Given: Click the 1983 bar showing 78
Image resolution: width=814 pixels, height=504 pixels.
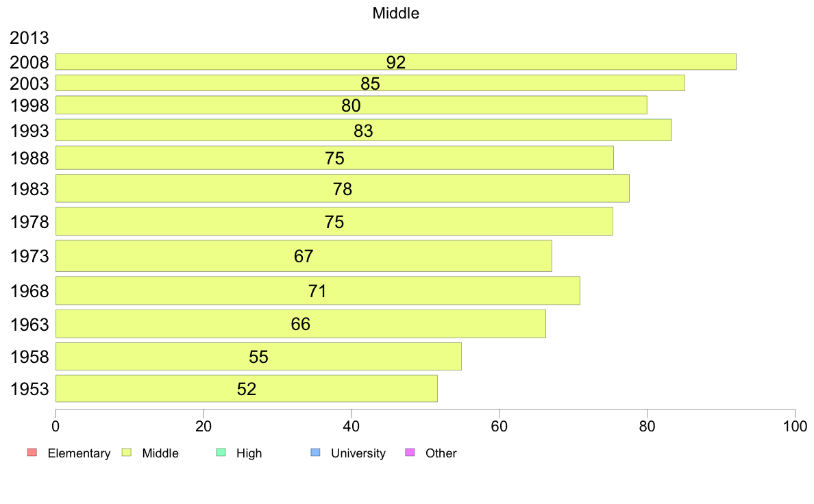Looking at the screenshot, I should (x=343, y=188).
